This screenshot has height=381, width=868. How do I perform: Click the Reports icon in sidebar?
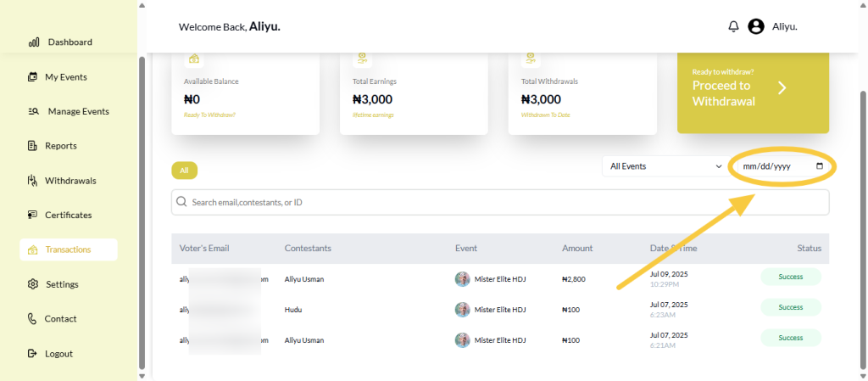(32, 146)
